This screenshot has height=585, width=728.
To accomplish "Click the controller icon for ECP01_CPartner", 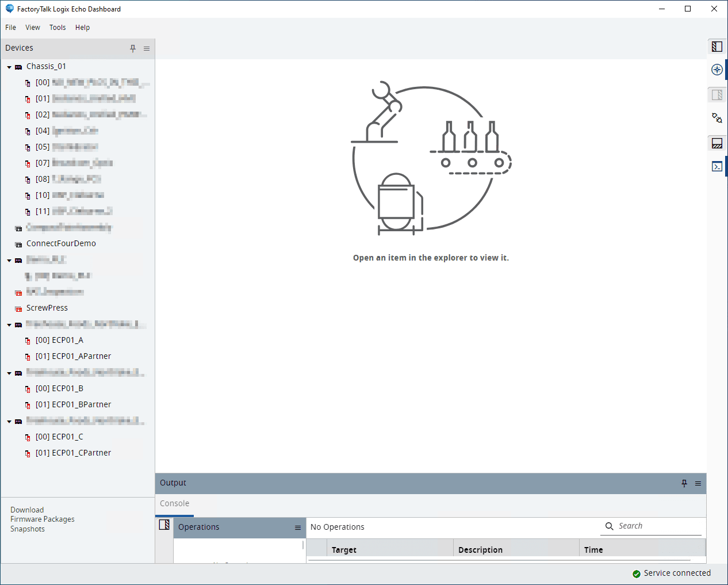I will tap(28, 453).
